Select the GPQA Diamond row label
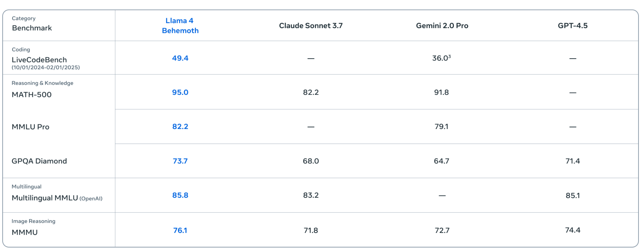Image resolution: width=644 pixels, height=252 pixels. (x=39, y=161)
